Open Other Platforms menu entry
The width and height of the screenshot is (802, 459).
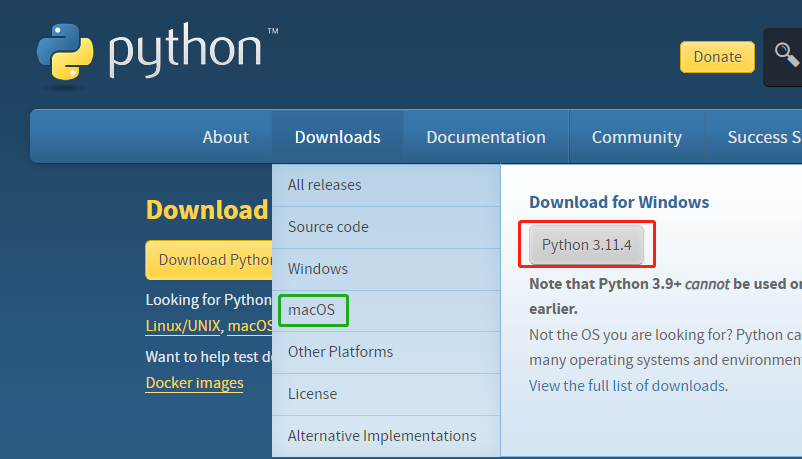pyautogui.click(x=340, y=352)
